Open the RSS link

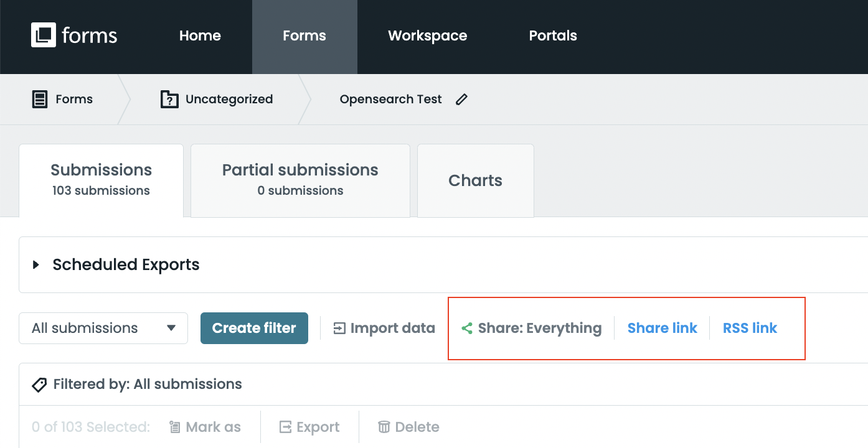pos(750,328)
